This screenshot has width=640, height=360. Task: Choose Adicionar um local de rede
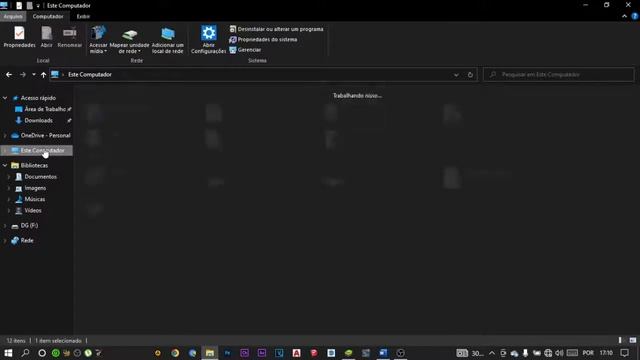(167, 40)
